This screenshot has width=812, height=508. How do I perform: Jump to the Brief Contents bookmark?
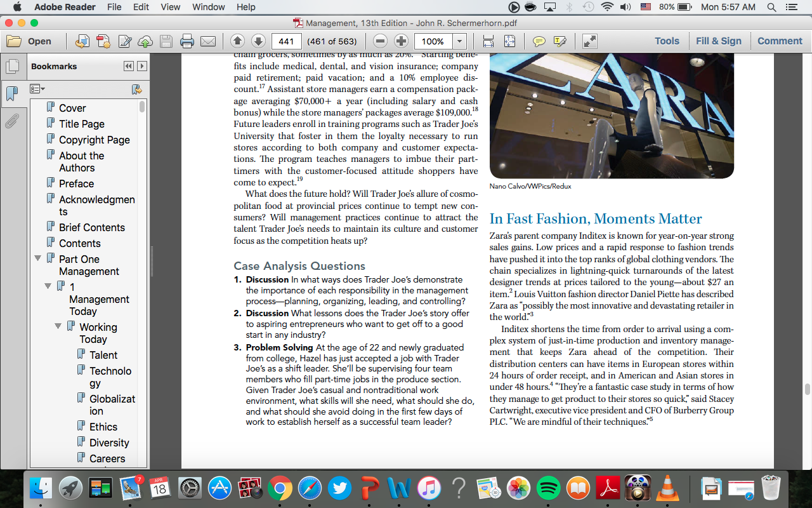pyautogui.click(x=92, y=227)
